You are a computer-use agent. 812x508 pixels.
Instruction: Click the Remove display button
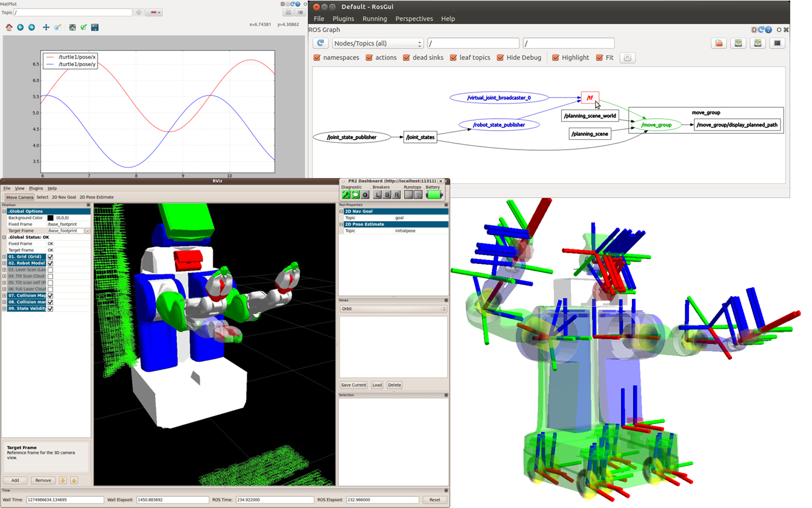coord(43,480)
